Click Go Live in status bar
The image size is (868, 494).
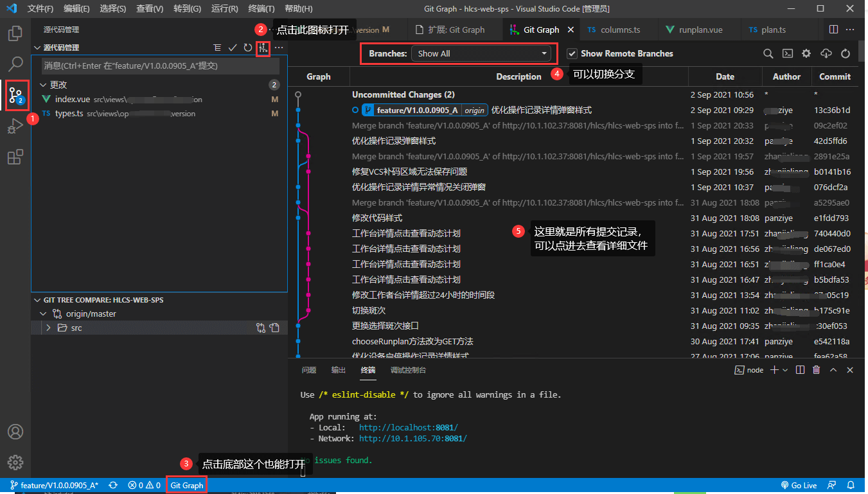799,486
